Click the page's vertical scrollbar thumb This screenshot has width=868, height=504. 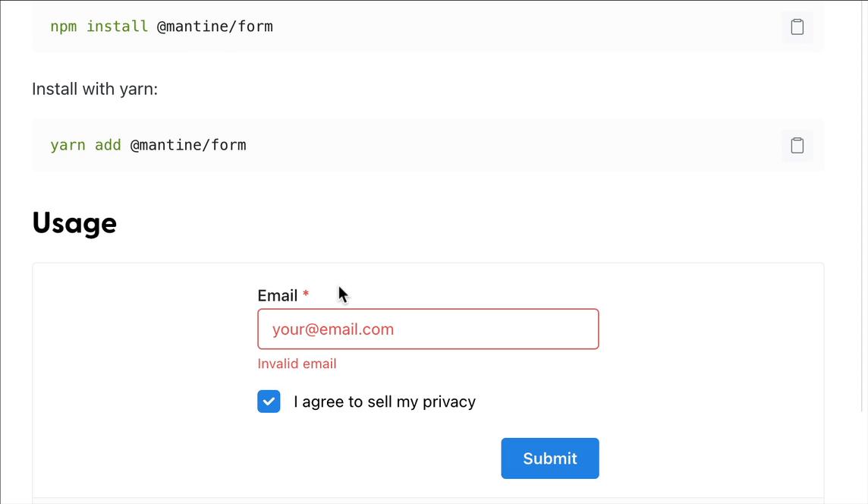pos(863,205)
